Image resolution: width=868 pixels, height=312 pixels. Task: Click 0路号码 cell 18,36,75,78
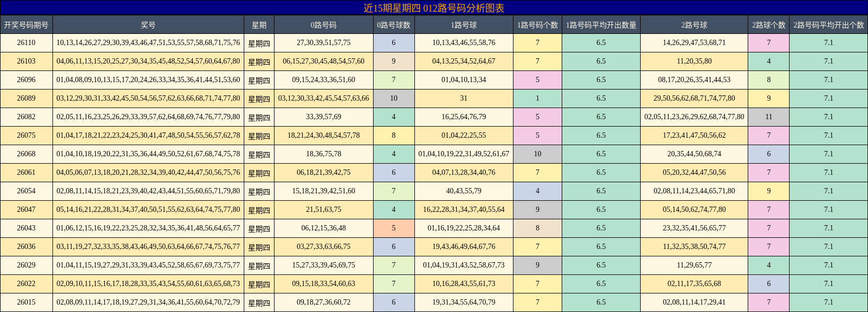click(324, 154)
